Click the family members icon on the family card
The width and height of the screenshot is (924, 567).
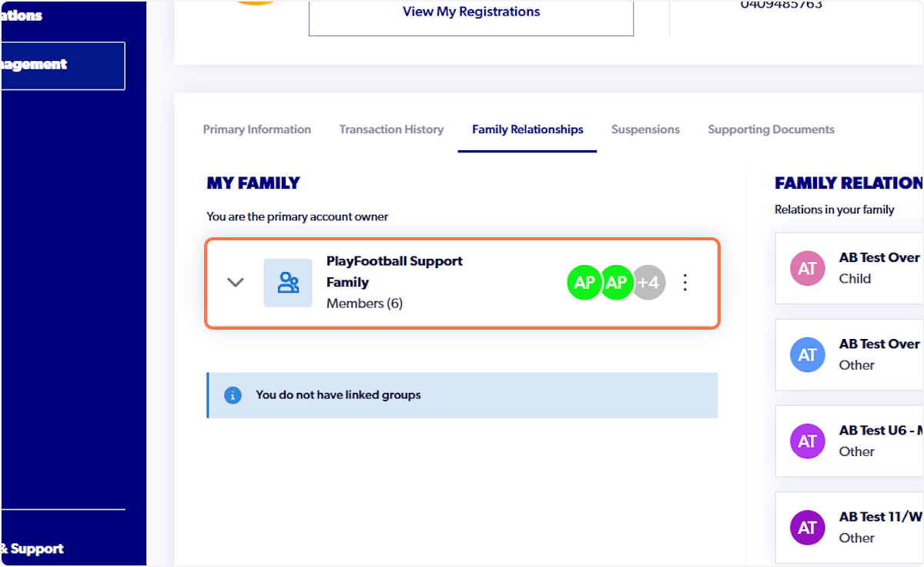(x=287, y=282)
